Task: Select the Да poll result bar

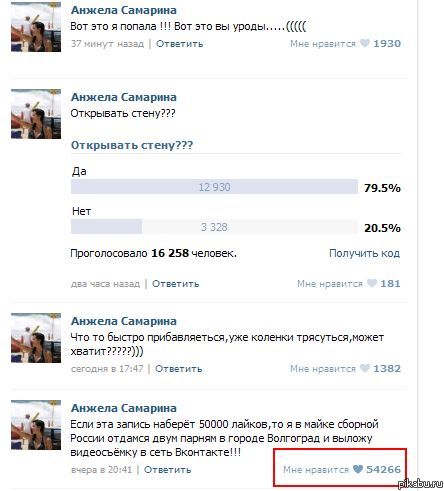Action: tap(214, 187)
